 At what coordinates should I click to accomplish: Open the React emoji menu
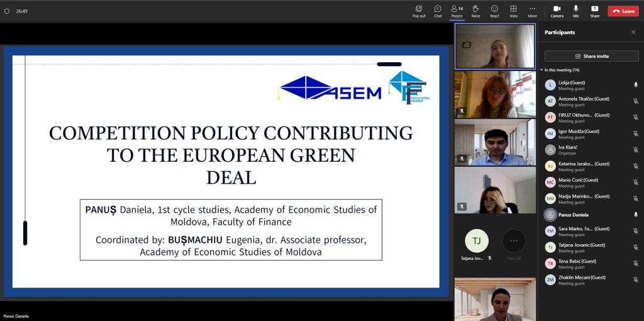pyautogui.click(x=494, y=11)
